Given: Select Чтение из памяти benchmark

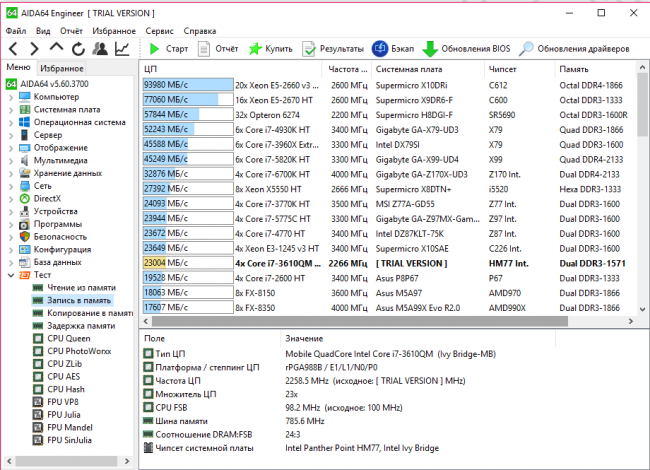Looking at the screenshot, I should [80, 287].
